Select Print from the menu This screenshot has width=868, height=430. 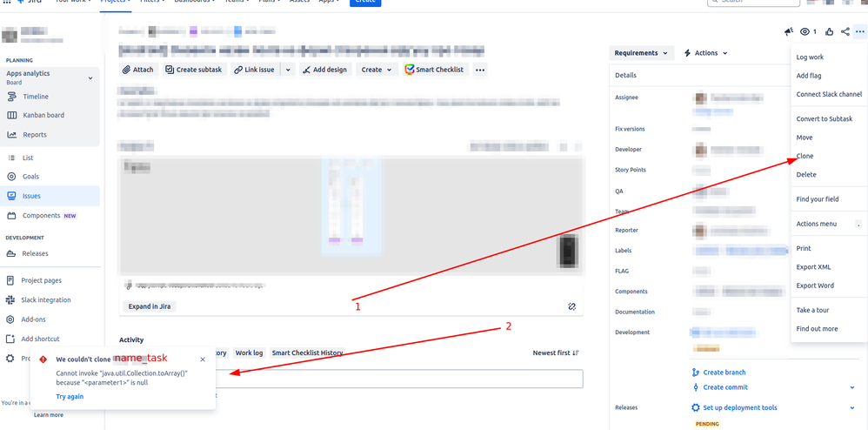click(x=804, y=248)
